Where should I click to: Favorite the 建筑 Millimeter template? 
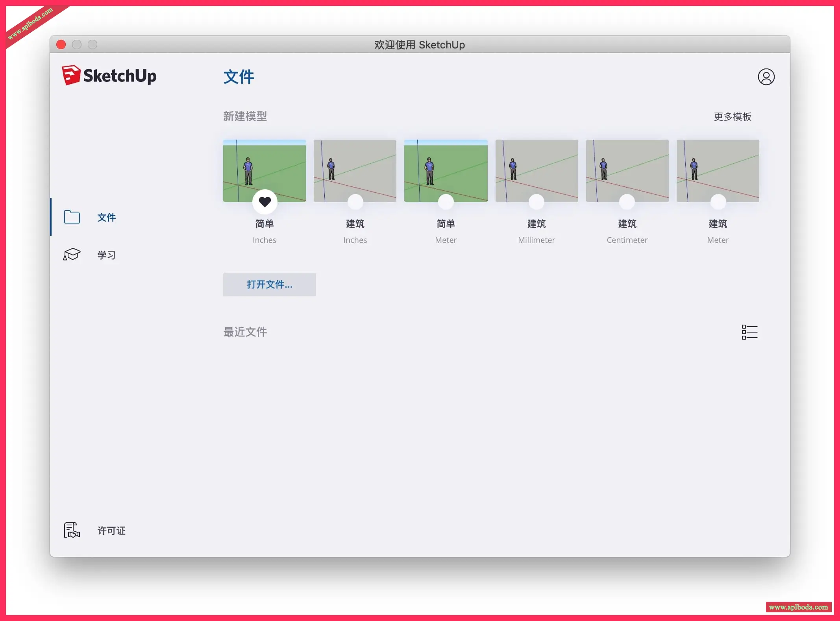pyautogui.click(x=536, y=202)
